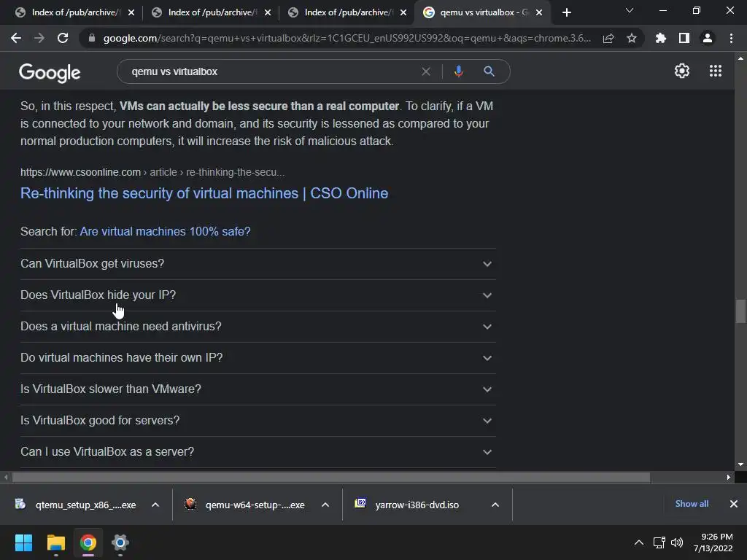Open the clock showing 9:26 PM
This screenshot has height=560, width=747.
click(x=713, y=542)
